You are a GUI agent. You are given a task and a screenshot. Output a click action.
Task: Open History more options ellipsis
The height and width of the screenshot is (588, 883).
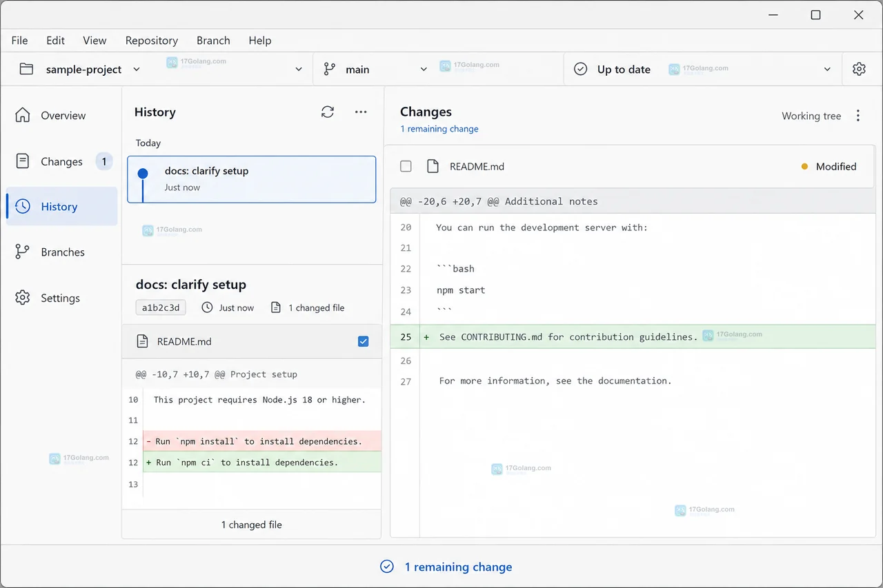(x=361, y=112)
